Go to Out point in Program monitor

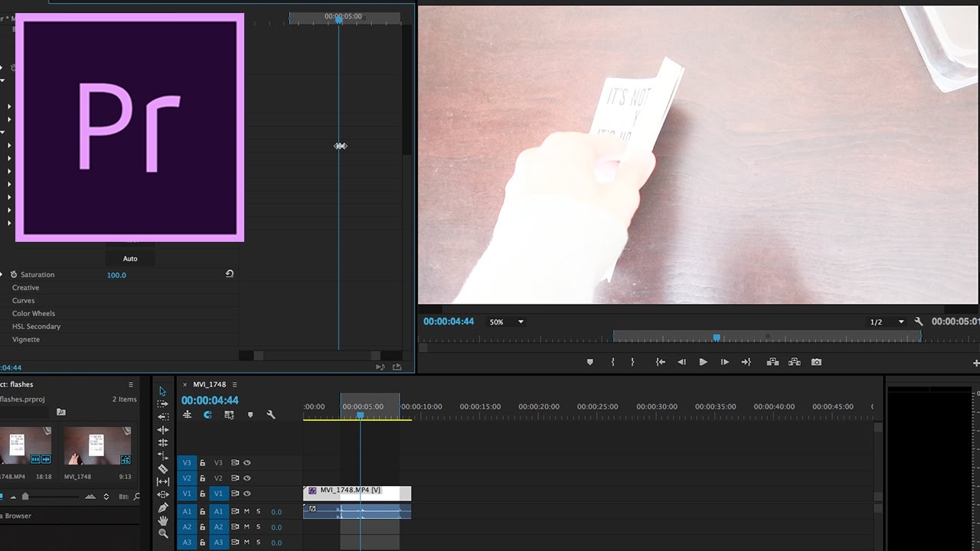[746, 362]
